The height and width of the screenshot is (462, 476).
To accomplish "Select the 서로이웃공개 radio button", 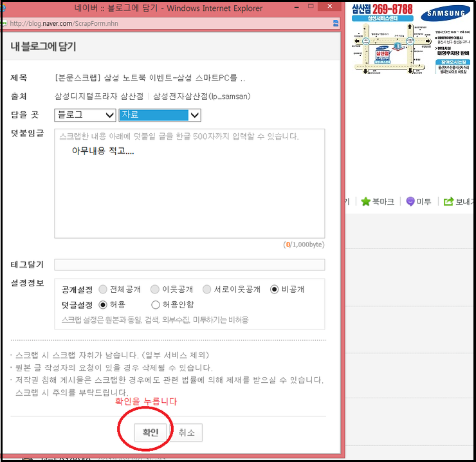I will 206,289.
